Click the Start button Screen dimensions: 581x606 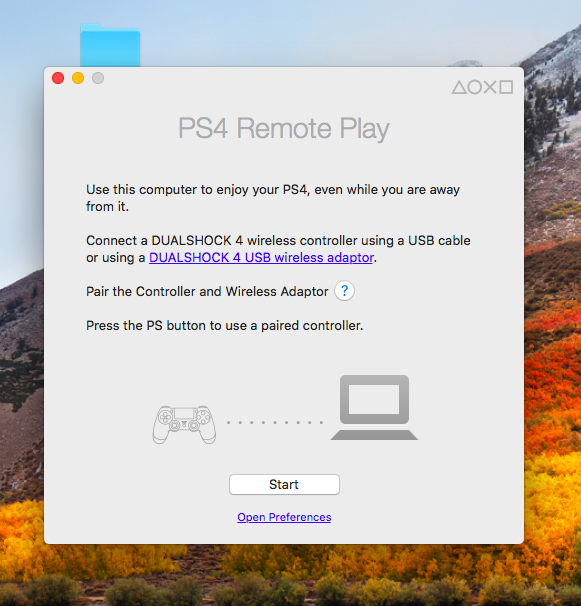coord(284,484)
